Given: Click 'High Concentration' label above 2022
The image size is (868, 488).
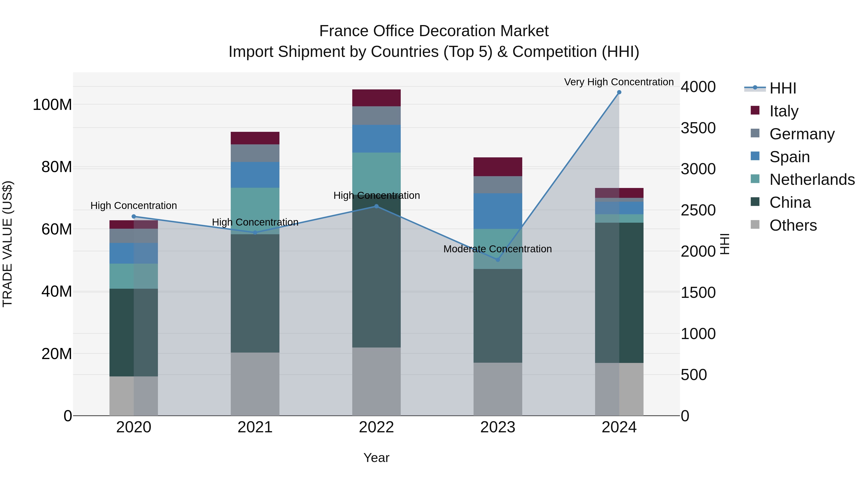Looking at the screenshot, I should coord(376,195).
